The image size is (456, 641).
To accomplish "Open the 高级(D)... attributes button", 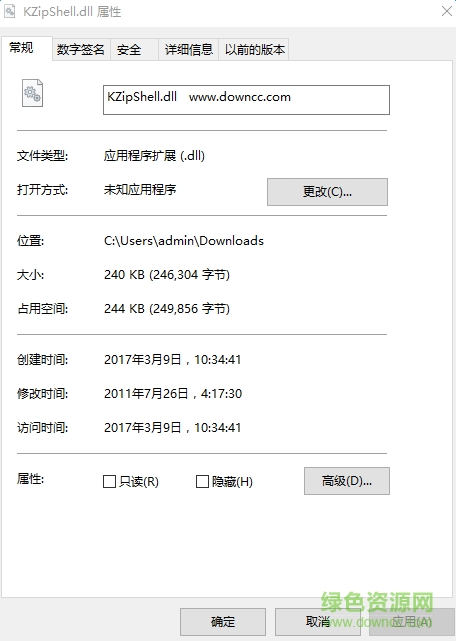I will point(347,481).
